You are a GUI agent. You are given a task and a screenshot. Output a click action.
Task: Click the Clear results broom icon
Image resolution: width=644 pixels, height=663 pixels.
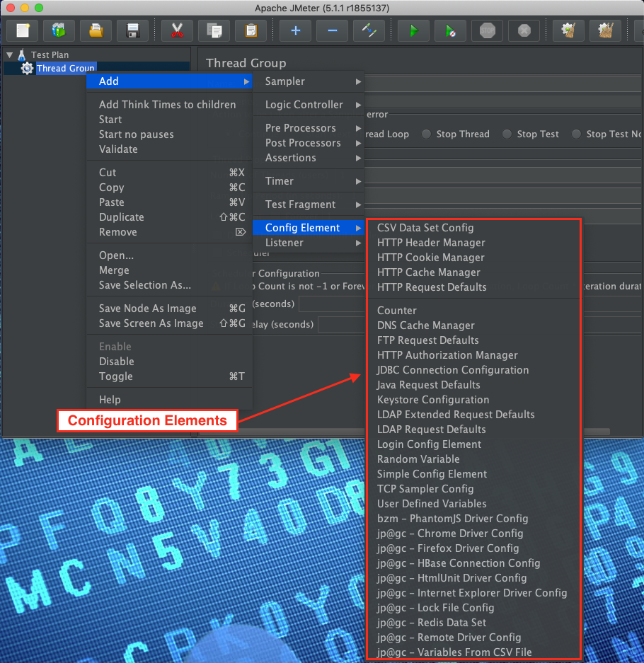[x=568, y=30]
